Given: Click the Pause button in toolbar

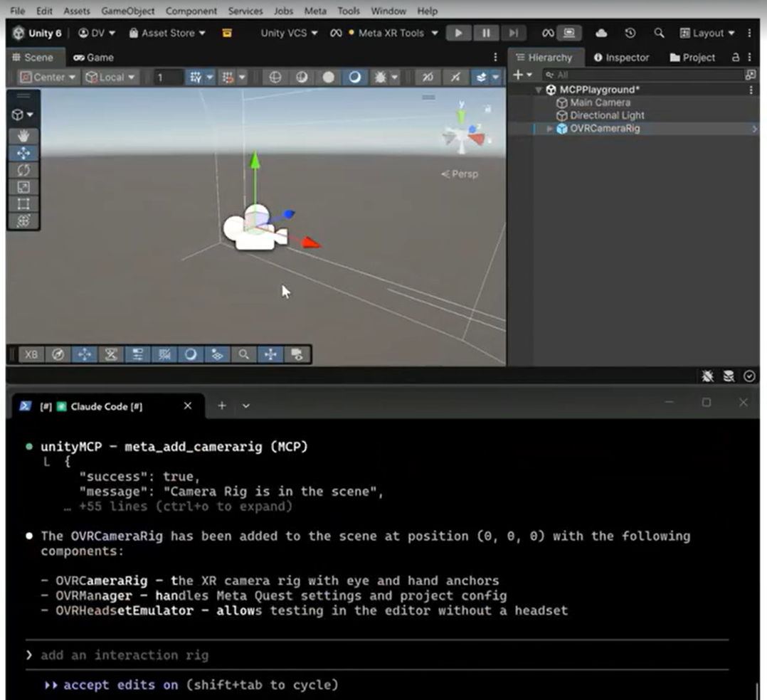Looking at the screenshot, I should [486, 33].
